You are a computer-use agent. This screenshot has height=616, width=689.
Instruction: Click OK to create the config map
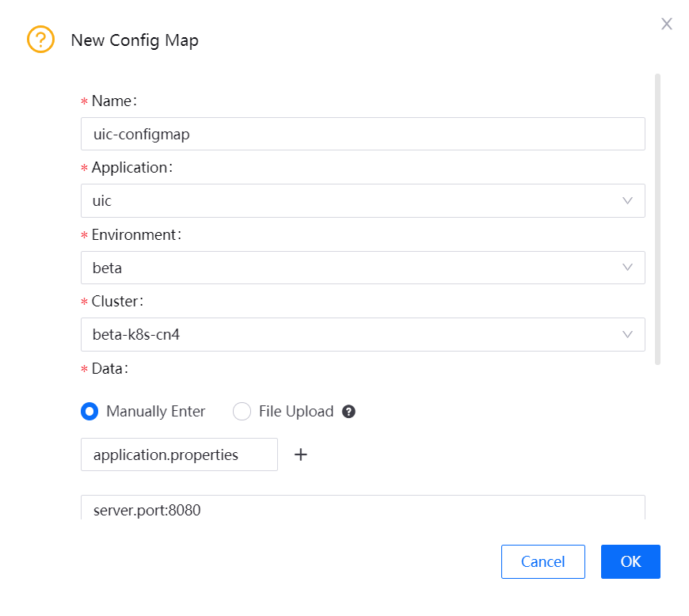630,561
